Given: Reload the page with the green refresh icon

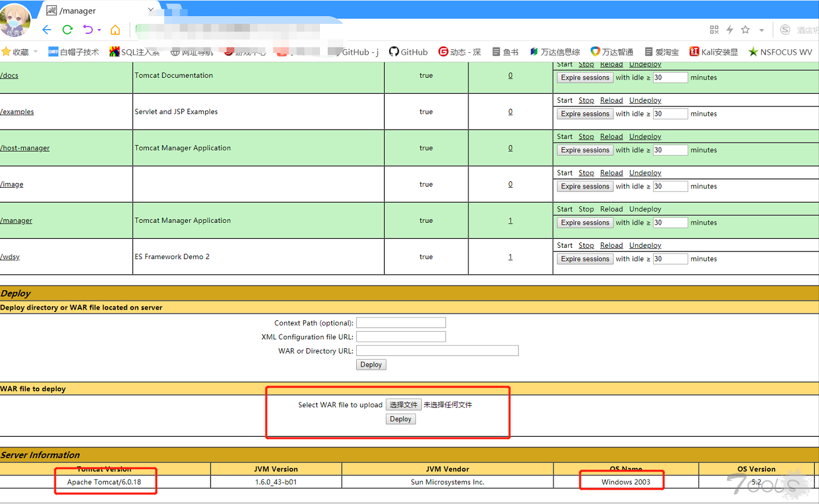Looking at the screenshot, I should [x=67, y=30].
